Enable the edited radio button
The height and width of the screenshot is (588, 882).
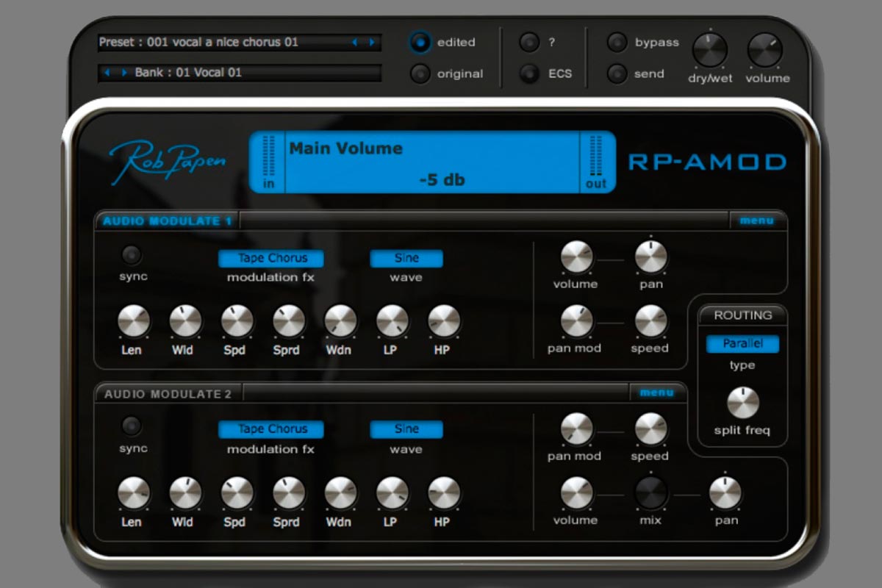coord(420,43)
